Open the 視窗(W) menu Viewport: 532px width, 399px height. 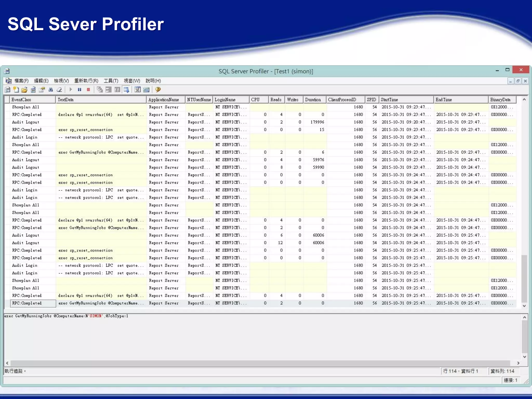tap(132, 81)
